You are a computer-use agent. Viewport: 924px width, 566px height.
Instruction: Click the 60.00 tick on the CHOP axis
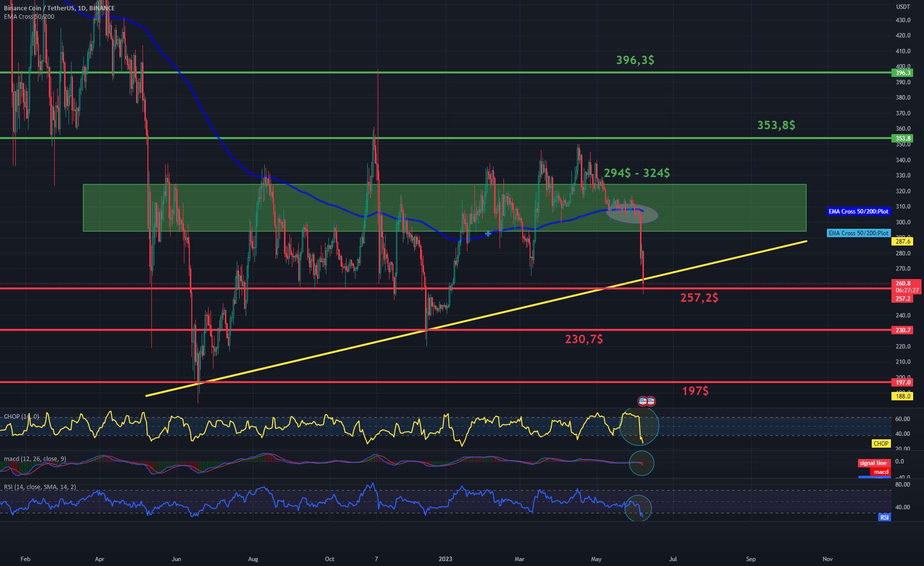click(902, 419)
